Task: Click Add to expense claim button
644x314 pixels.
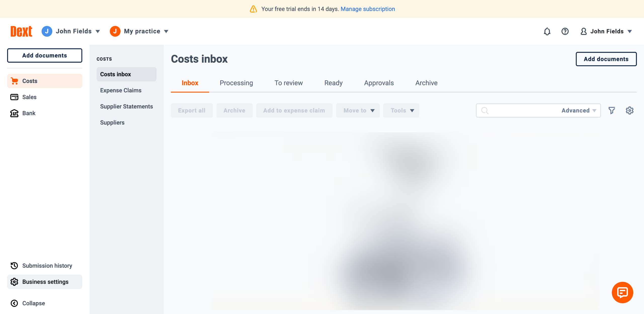Action: [x=294, y=110]
